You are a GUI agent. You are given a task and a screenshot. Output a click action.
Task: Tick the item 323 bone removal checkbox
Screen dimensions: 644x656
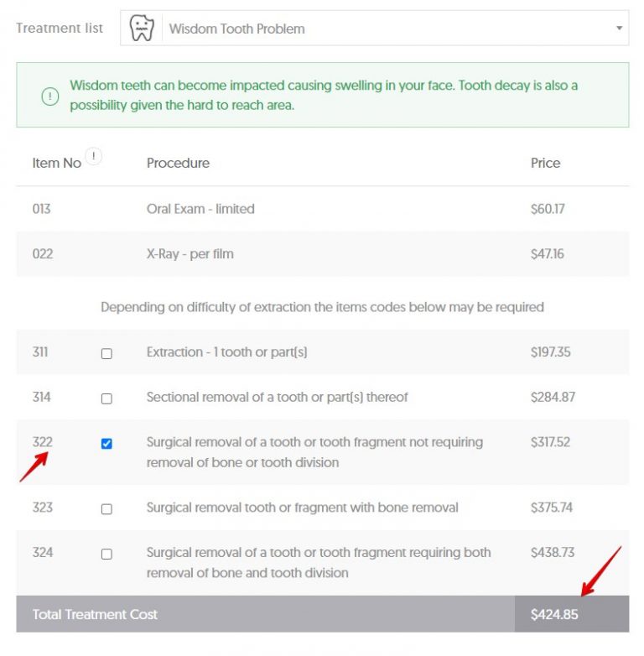pyautogui.click(x=106, y=509)
